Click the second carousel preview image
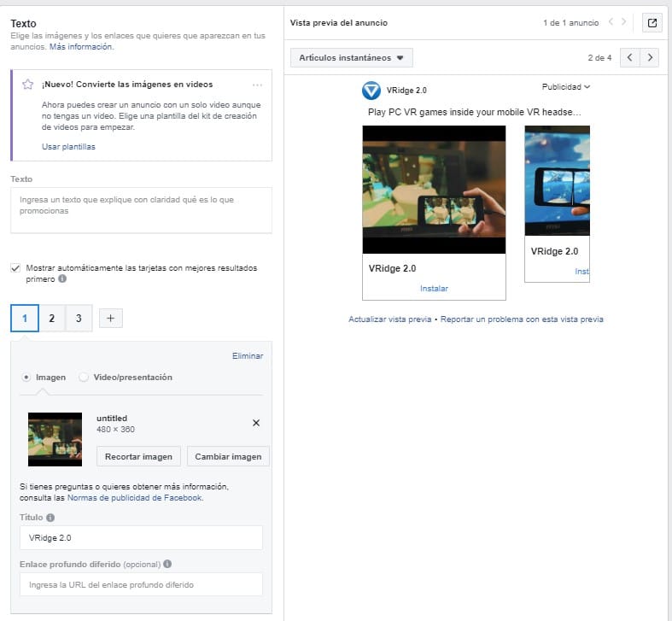 (557, 180)
